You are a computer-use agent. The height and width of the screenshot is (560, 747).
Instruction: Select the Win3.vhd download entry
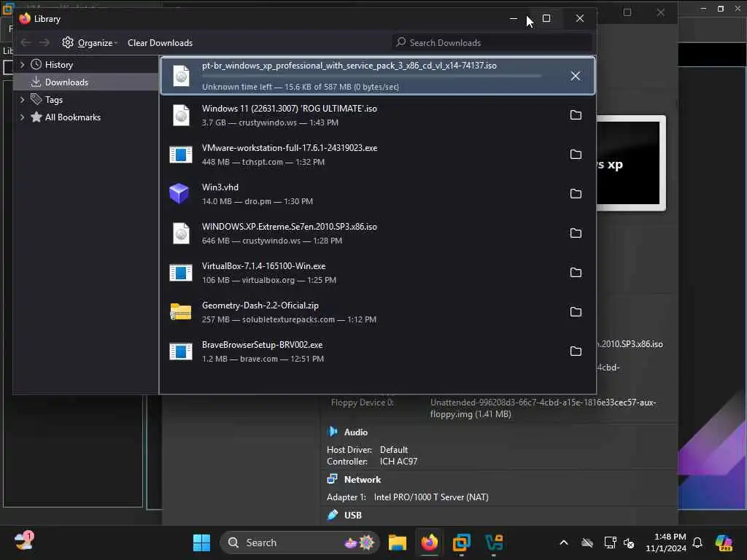click(377, 193)
